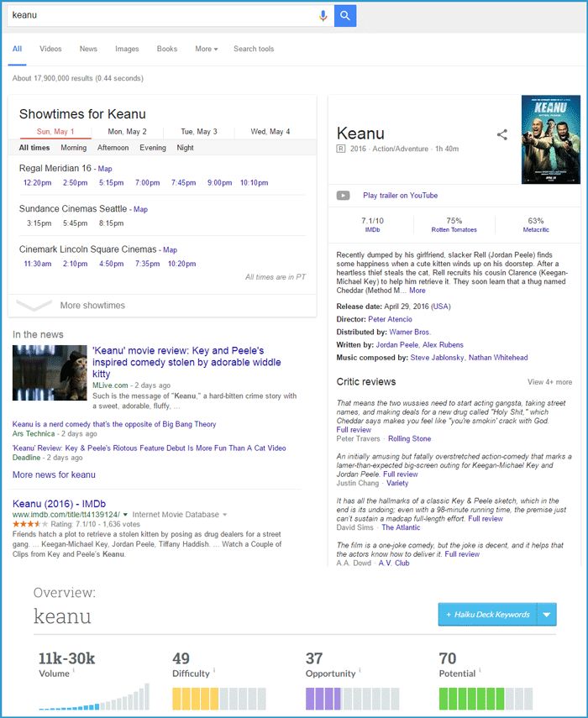Click the YouTube trailer play icon
The width and height of the screenshot is (588, 718).
[x=343, y=196]
